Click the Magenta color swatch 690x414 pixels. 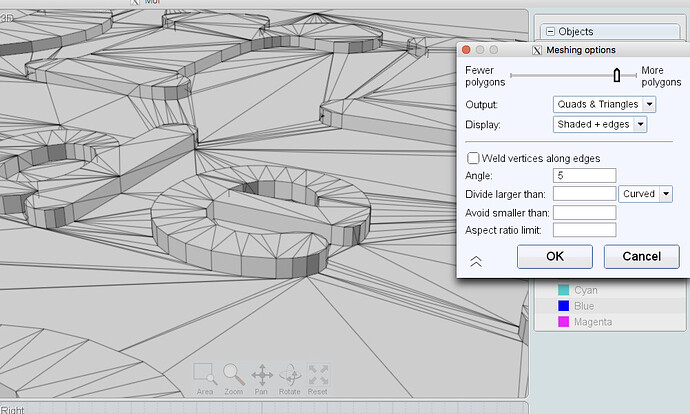[564, 322]
